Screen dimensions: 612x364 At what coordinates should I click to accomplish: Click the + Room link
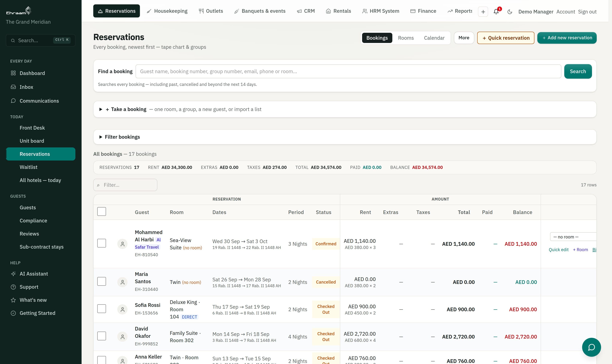point(580,250)
